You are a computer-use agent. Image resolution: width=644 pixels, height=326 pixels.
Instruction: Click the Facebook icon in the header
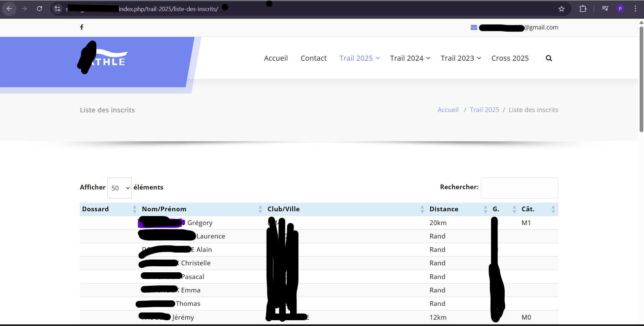click(82, 27)
